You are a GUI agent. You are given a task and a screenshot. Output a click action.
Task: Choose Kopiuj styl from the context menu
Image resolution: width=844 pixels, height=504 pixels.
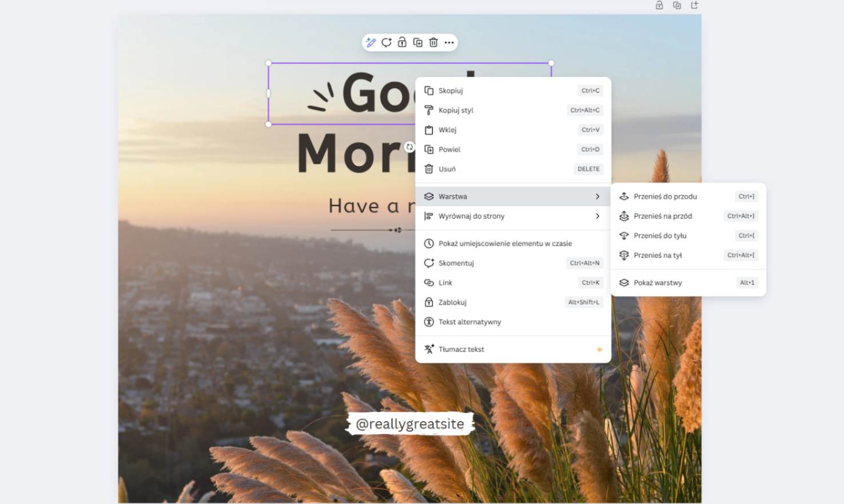pos(513,110)
